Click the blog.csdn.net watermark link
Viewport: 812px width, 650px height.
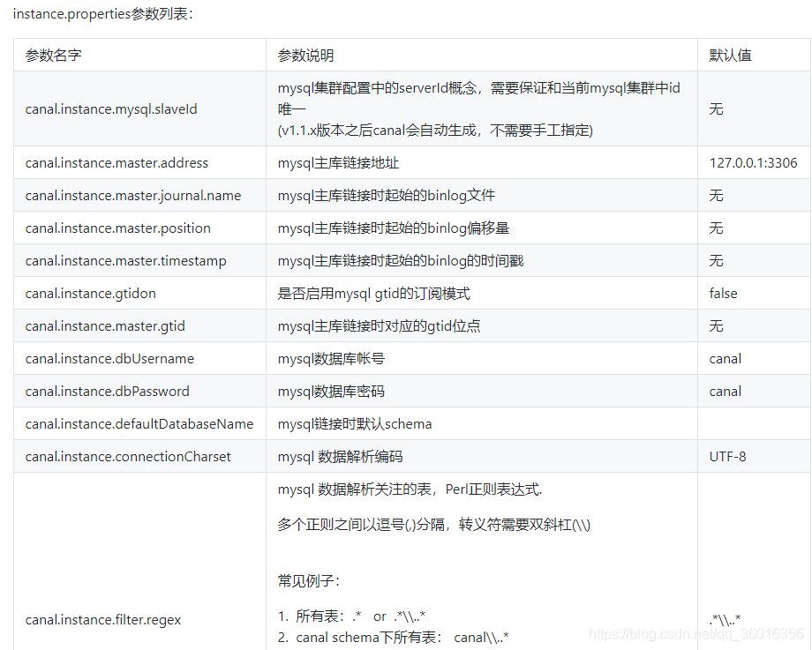pos(696,633)
